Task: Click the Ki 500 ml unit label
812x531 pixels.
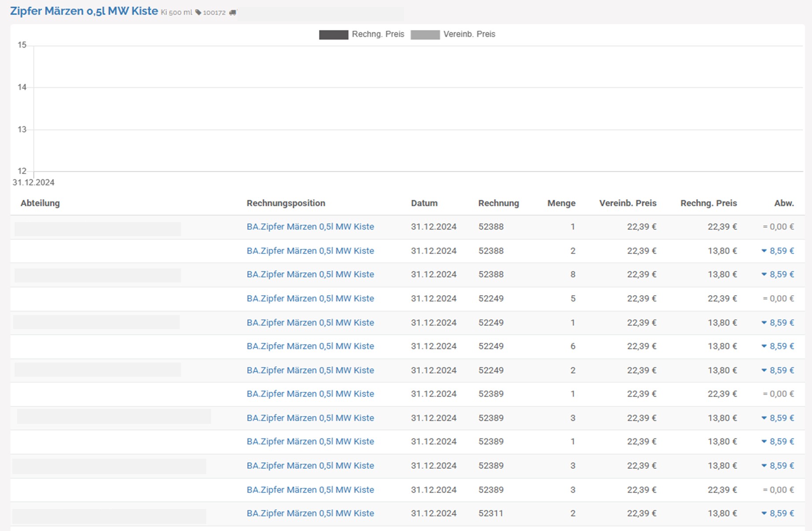Action: coord(176,12)
